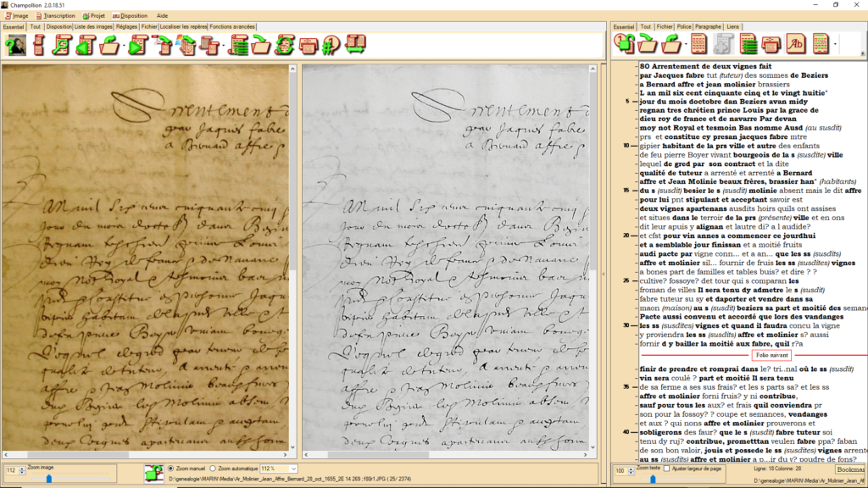This screenshot has width=868, height=488.
Task: Click the green sync icon beside Zoom manuel
Action: tap(153, 473)
